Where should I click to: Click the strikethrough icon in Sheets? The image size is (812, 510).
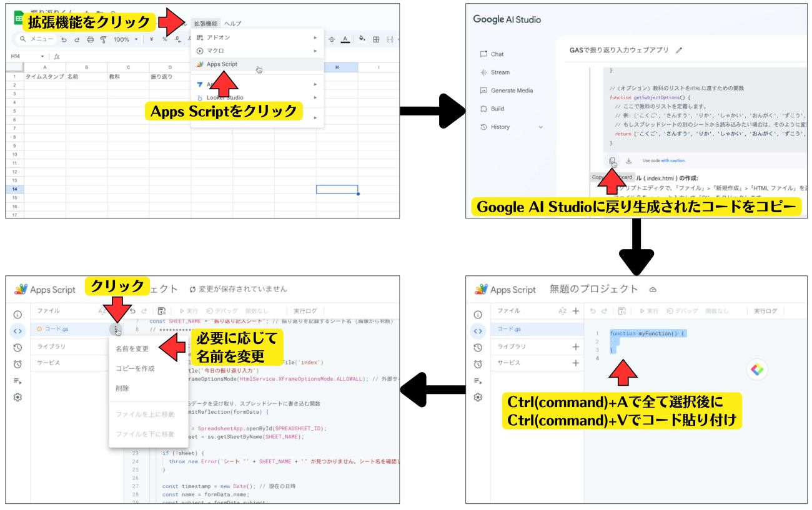point(332,39)
